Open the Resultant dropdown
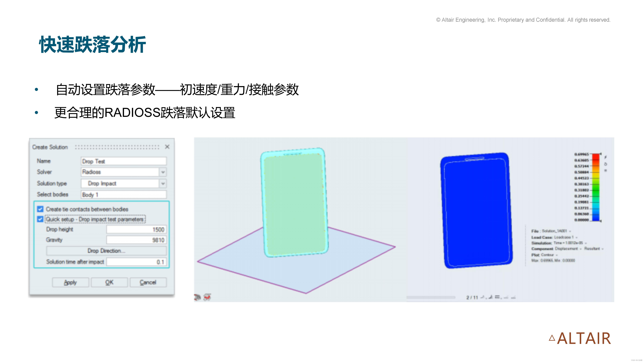Image resolution: width=644 pixels, height=362 pixels. click(594, 249)
